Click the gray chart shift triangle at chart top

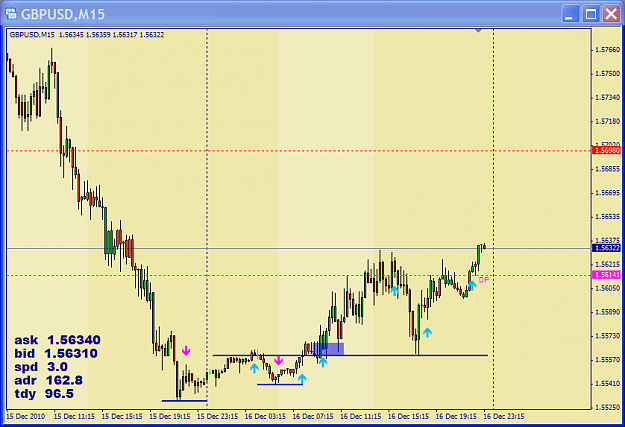click(479, 30)
